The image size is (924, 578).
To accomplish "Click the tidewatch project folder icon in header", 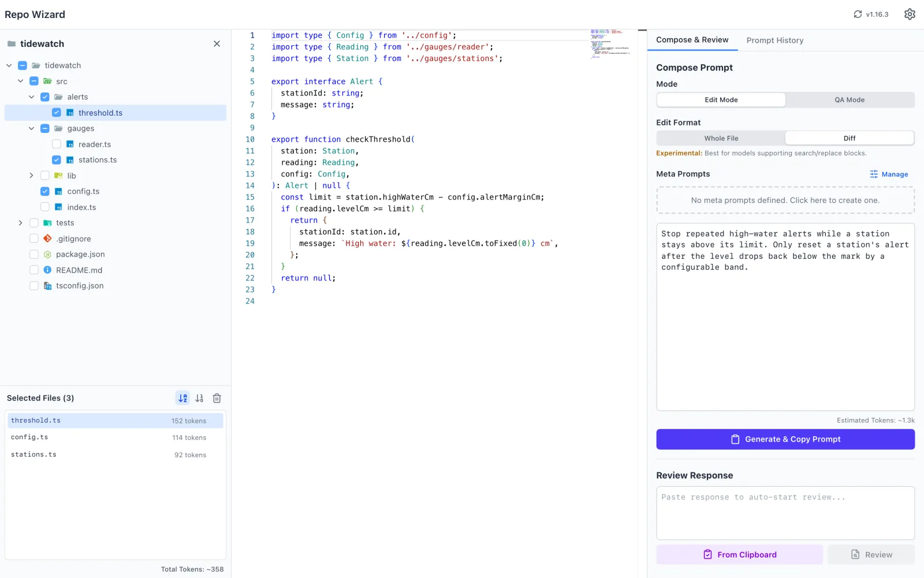I will click(x=12, y=44).
